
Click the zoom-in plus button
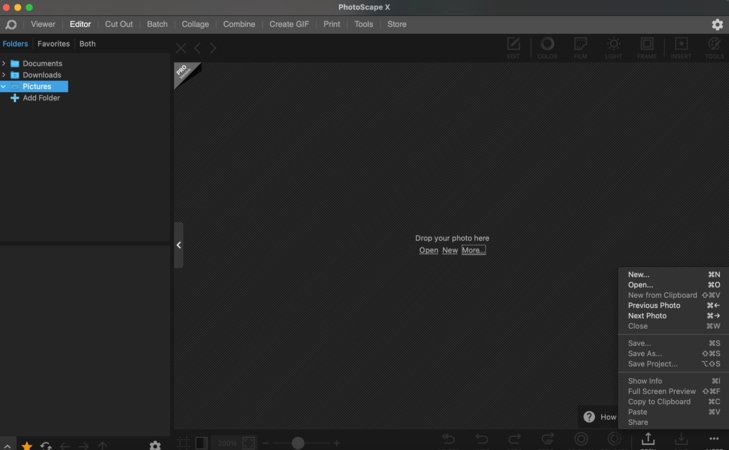336,443
